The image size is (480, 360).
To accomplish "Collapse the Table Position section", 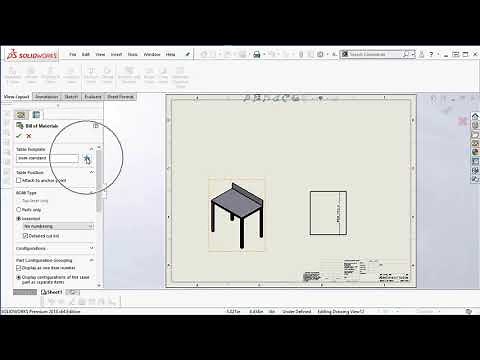I will 91,172.
